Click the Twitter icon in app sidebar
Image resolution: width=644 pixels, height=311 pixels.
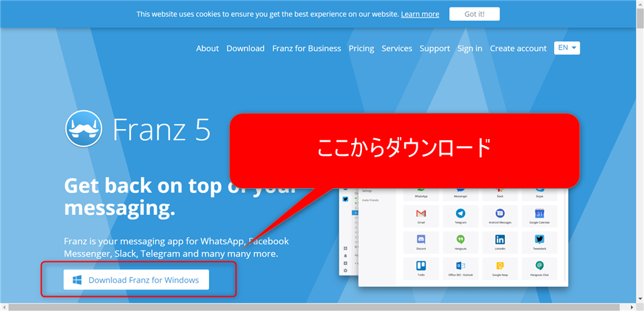(345, 199)
